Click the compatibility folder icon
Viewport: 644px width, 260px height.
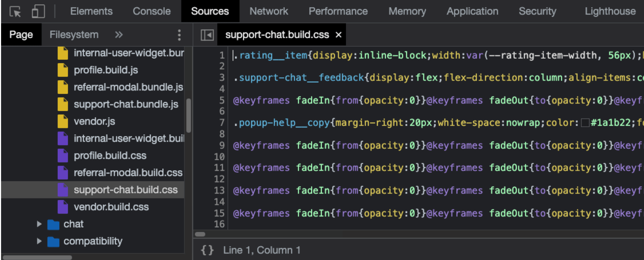[x=53, y=241]
